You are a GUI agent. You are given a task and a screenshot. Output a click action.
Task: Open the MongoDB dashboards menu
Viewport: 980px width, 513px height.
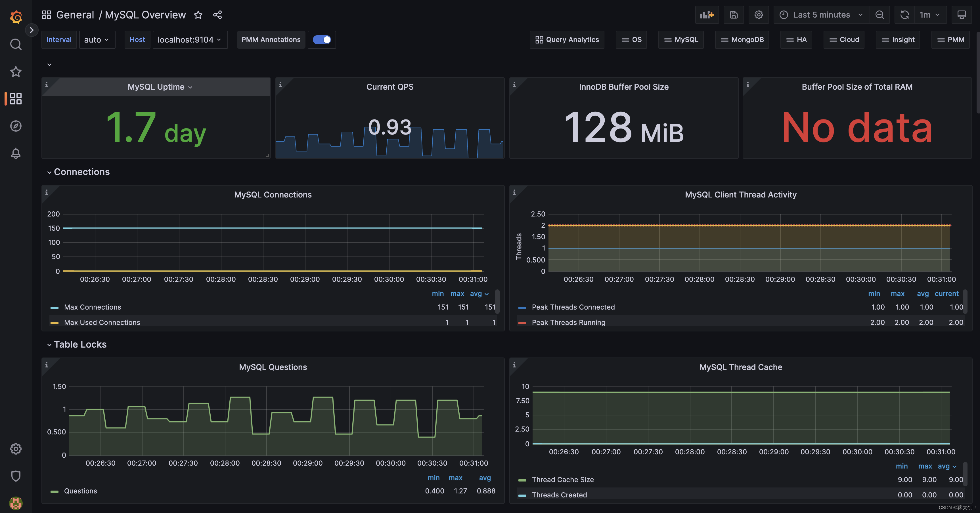click(742, 39)
